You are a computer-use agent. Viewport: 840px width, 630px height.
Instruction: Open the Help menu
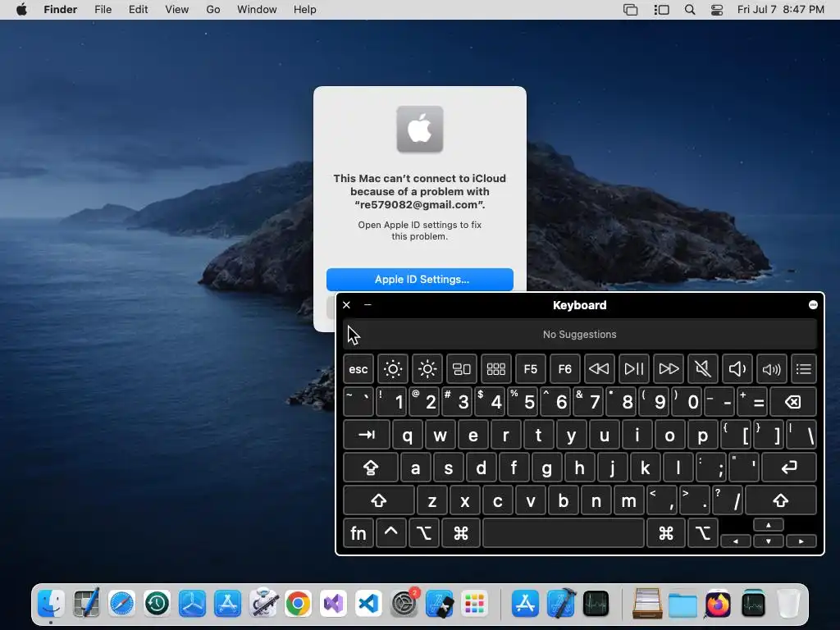[305, 10]
